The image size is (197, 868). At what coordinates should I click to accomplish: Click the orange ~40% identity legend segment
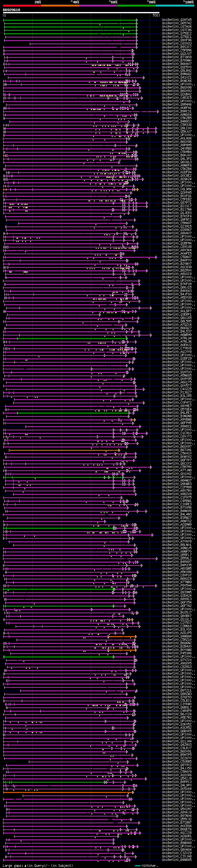(x=60, y=6)
